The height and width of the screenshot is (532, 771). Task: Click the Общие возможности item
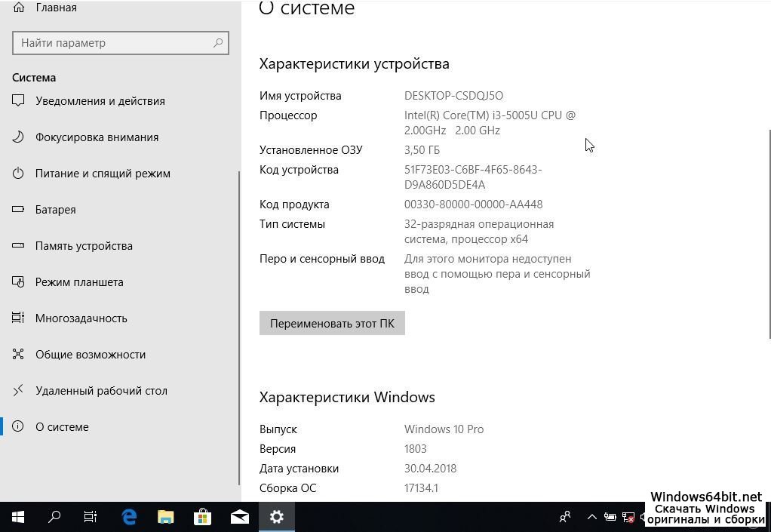[91, 355]
